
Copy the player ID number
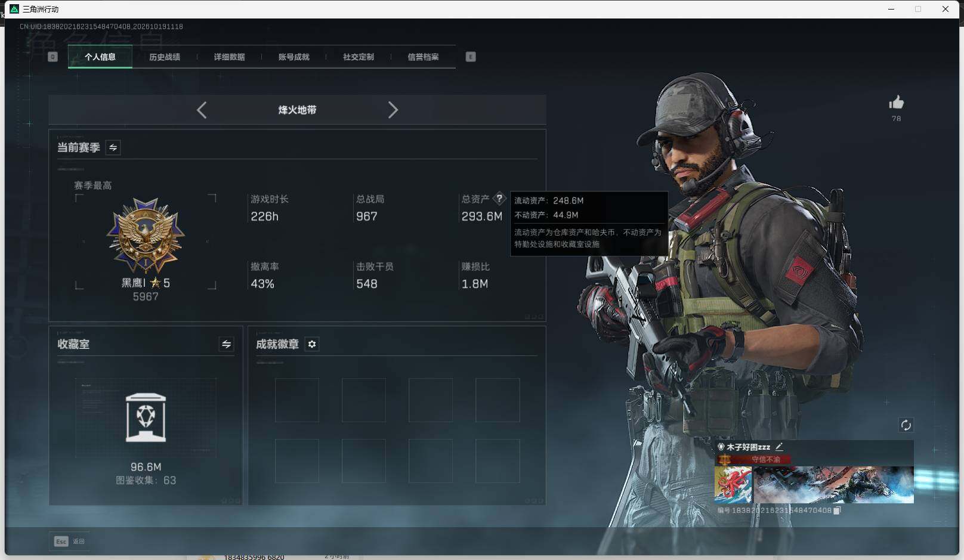(x=837, y=511)
